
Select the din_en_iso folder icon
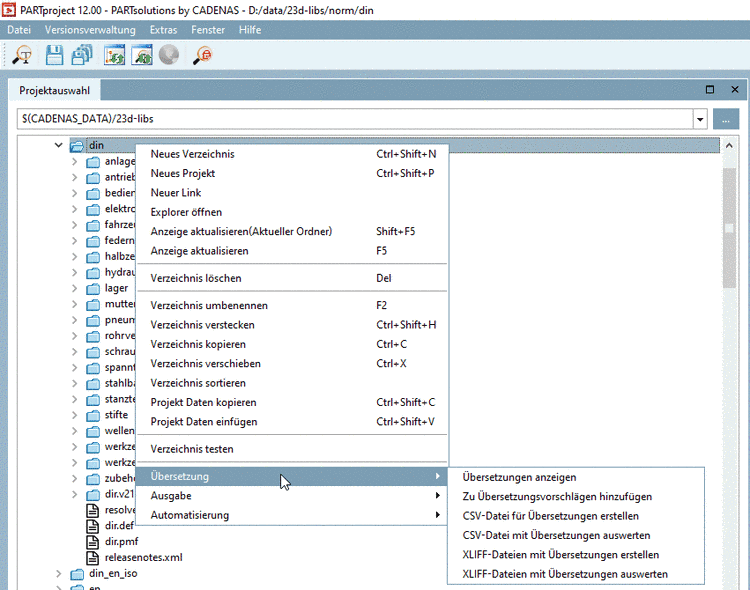77,574
